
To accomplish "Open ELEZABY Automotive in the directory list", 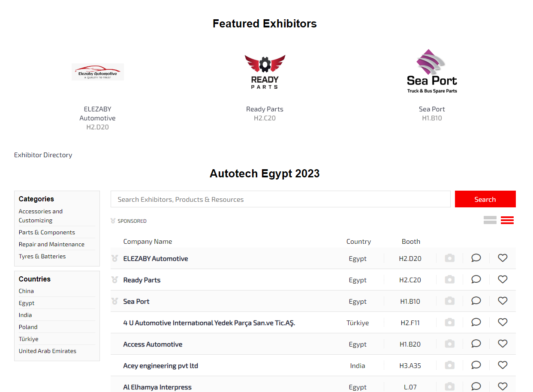I will click(x=156, y=258).
